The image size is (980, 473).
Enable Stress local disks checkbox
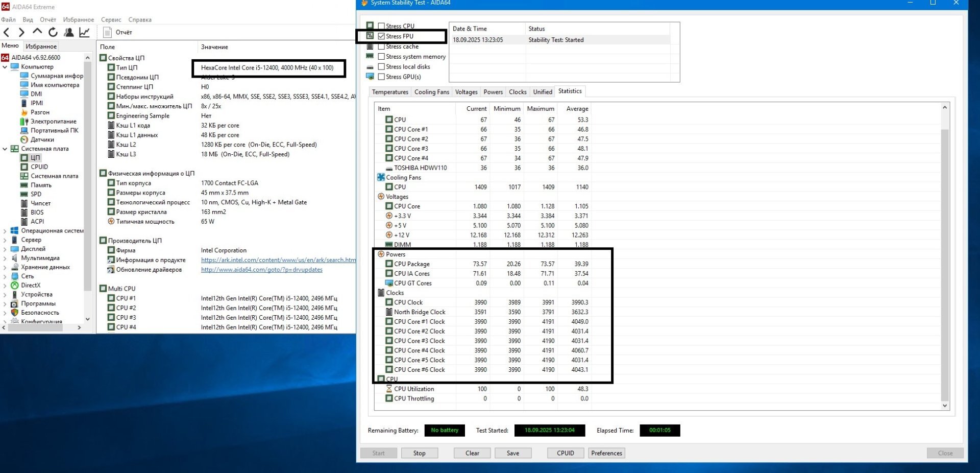[x=381, y=67]
